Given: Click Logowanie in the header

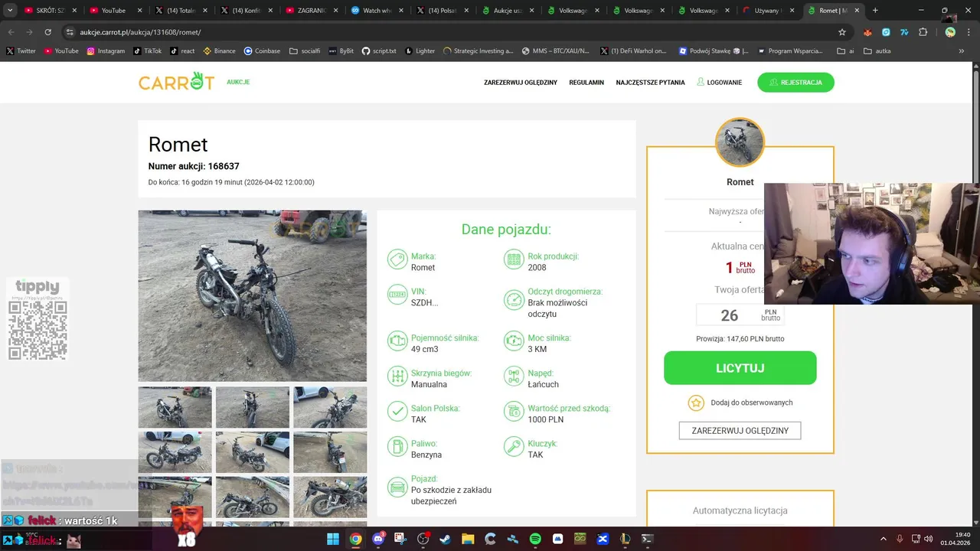Looking at the screenshot, I should [719, 82].
